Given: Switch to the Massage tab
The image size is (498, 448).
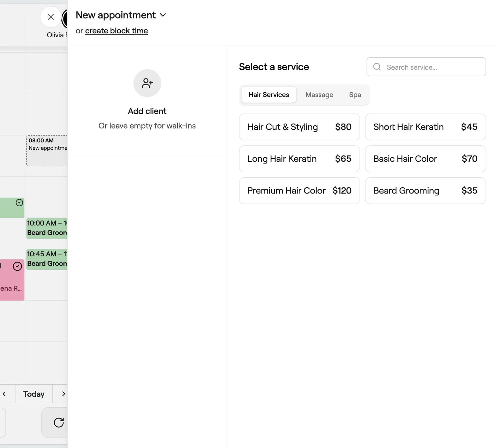Looking at the screenshot, I should point(319,95).
